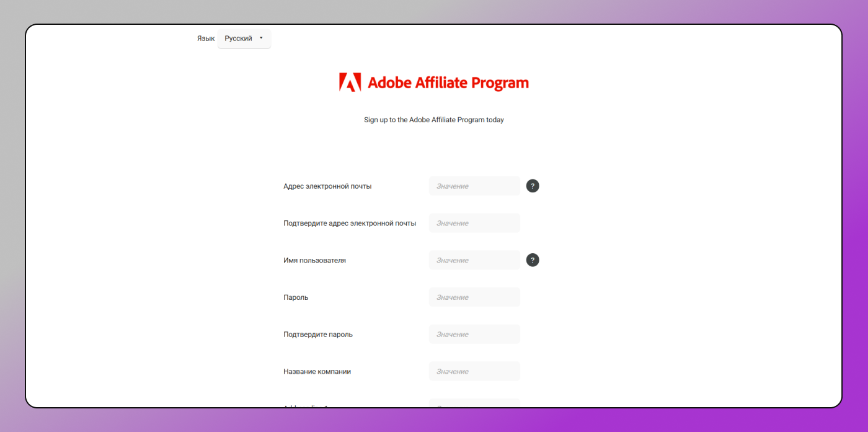Click the "Adobe Affiliate Program" heading
This screenshot has height=432, width=868.
click(448, 81)
